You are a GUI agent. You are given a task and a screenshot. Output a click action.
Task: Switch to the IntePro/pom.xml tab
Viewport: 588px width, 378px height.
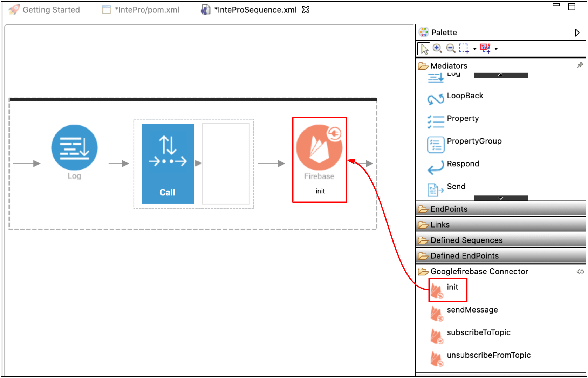pyautogui.click(x=141, y=10)
